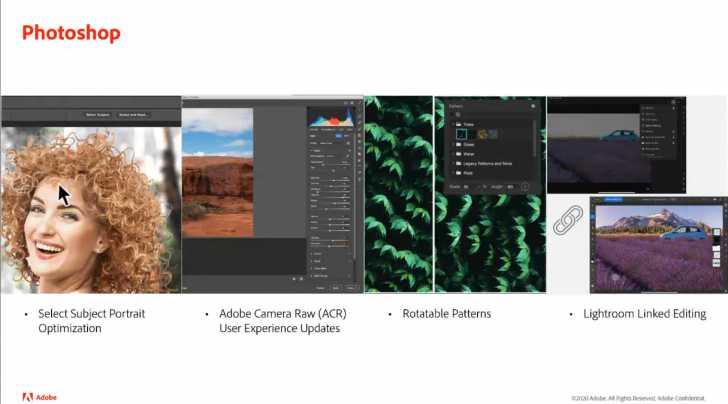Open the White balance dropdown

[334, 156]
